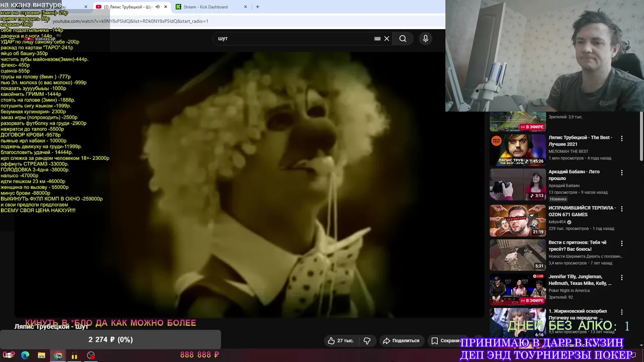Start voice search with microphone icon

pos(426,39)
